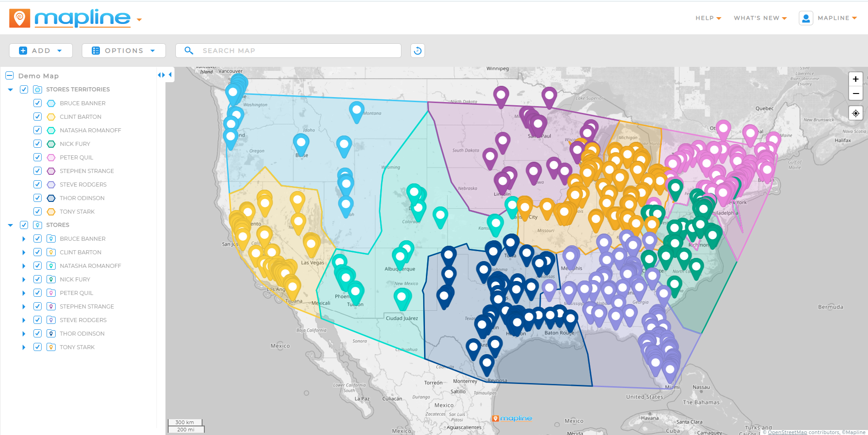Click Nick Fury territory green hexagon icon
Image resolution: width=868 pixels, height=435 pixels.
pos(51,144)
